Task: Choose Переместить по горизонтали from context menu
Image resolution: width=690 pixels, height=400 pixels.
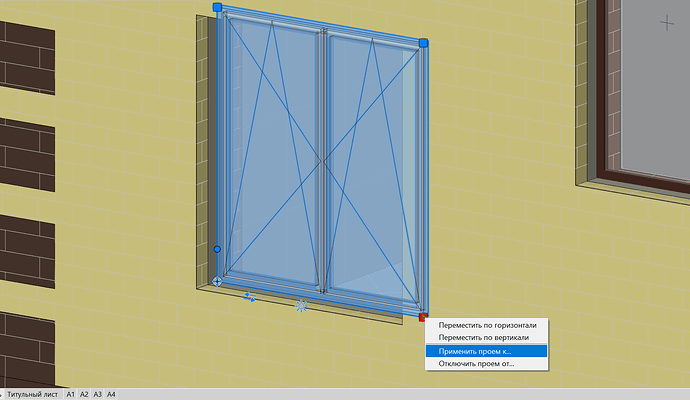Action: [487, 325]
